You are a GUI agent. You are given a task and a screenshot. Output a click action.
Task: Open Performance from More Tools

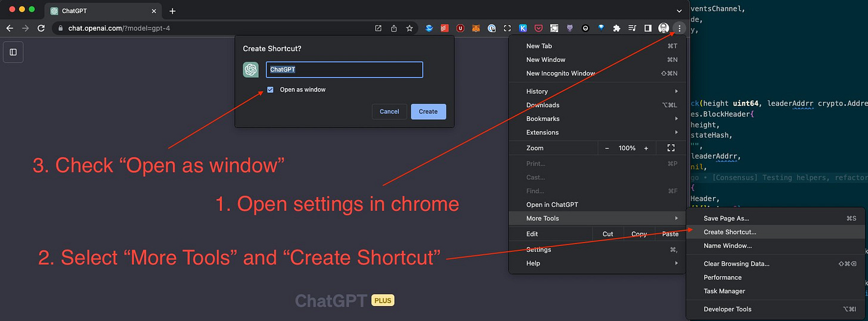[x=776, y=278]
